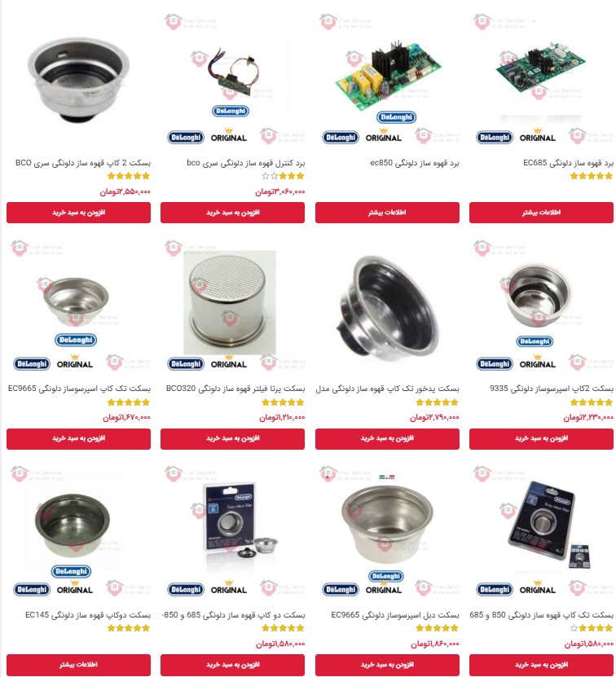616x677 pixels.
Task: Click the 1,580,000 toman price of single-cup 685 basket
Action: (x=589, y=644)
